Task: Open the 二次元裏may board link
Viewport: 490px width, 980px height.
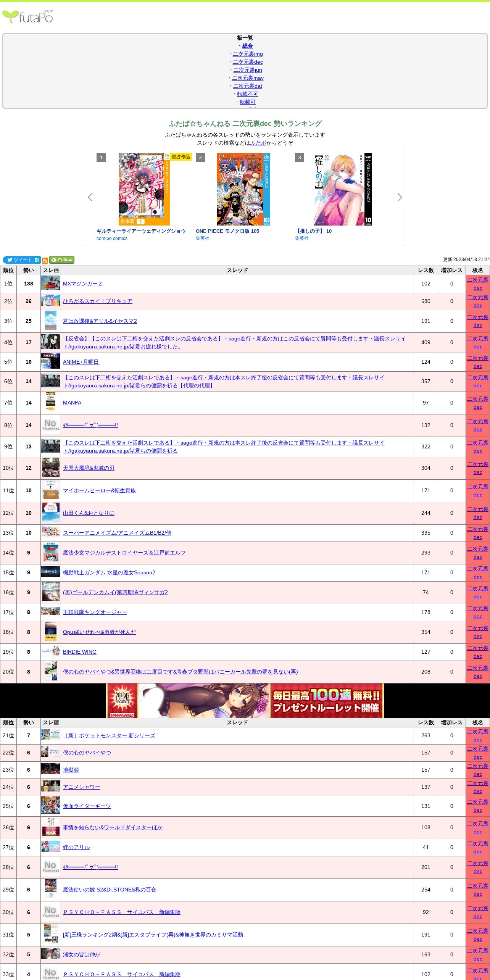Action: (x=248, y=78)
